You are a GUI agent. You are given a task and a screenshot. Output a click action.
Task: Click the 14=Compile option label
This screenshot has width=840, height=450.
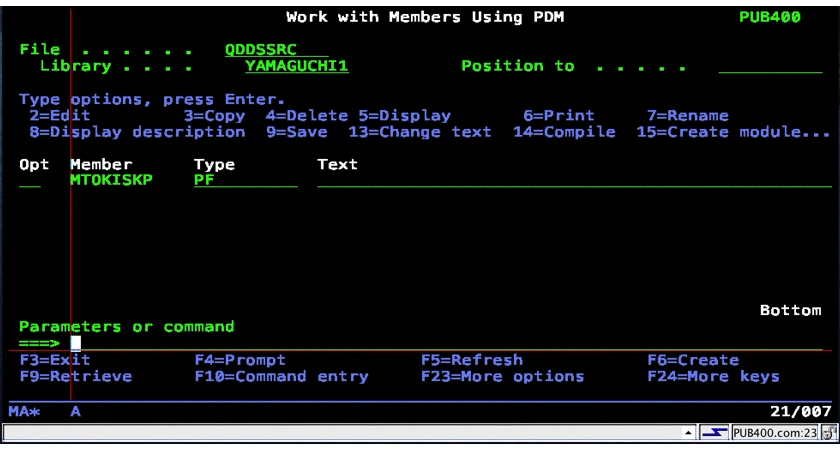564,132
